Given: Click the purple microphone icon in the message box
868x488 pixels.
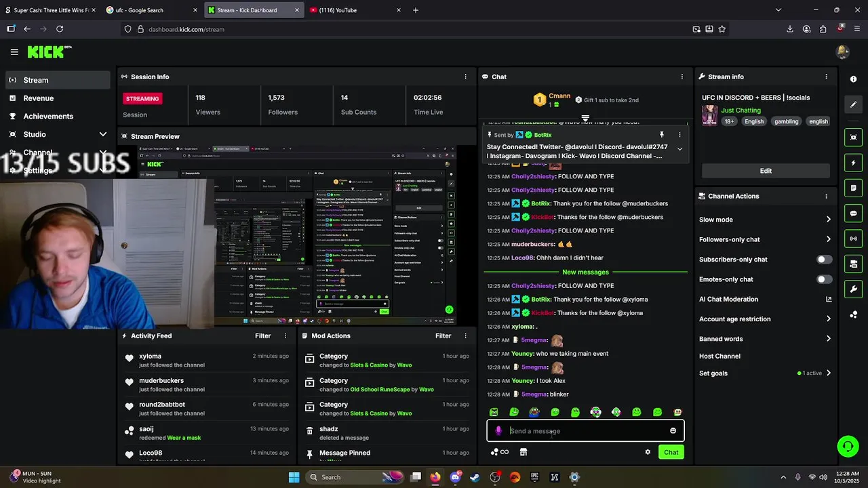Looking at the screenshot, I should point(498,431).
